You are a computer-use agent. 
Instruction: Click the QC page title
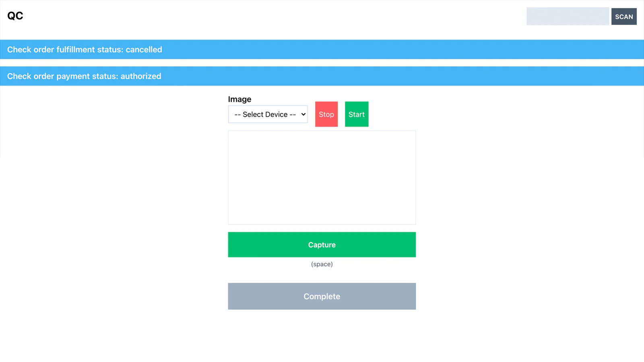pos(15,16)
